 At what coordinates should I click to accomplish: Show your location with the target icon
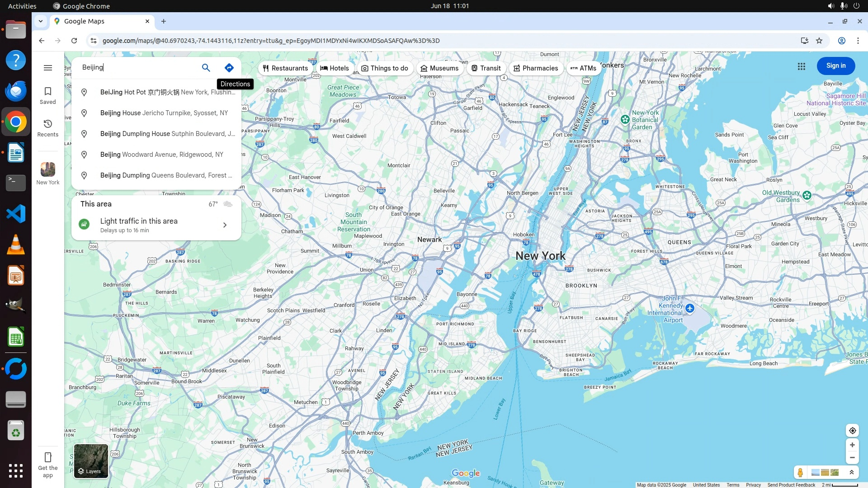[x=852, y=431]
